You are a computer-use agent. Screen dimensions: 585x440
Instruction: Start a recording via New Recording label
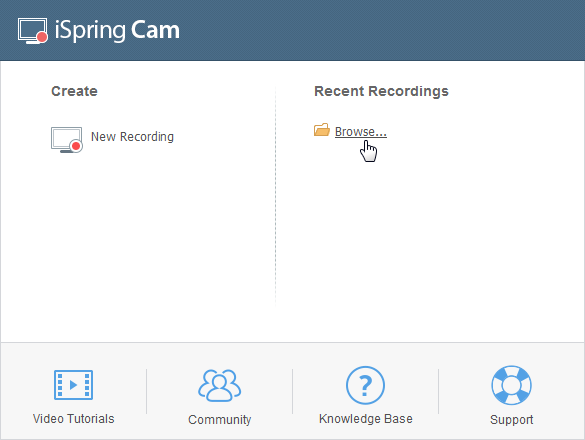point(132,137)
